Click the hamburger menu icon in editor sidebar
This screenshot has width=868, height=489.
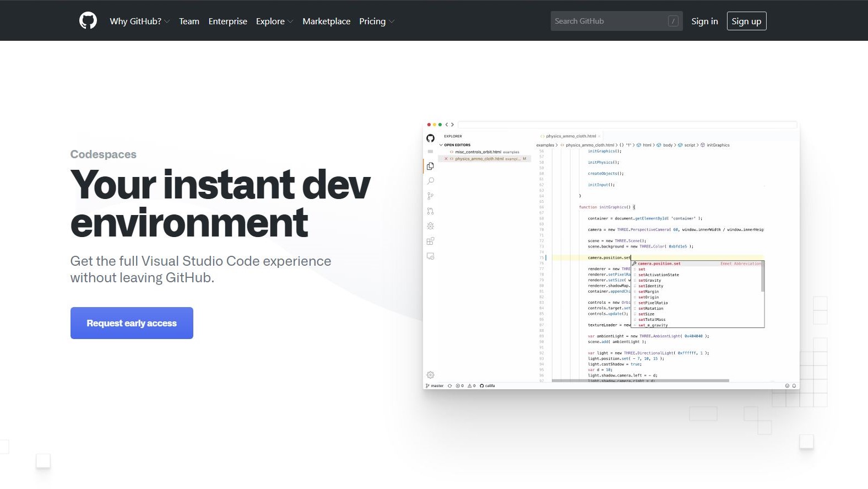coord(430,151)
